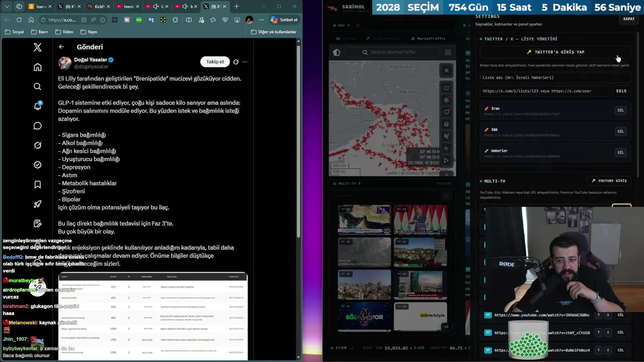Expand Diğer sık kullanılanlar folder
This screenshot has width=644, height=362.
273,32
